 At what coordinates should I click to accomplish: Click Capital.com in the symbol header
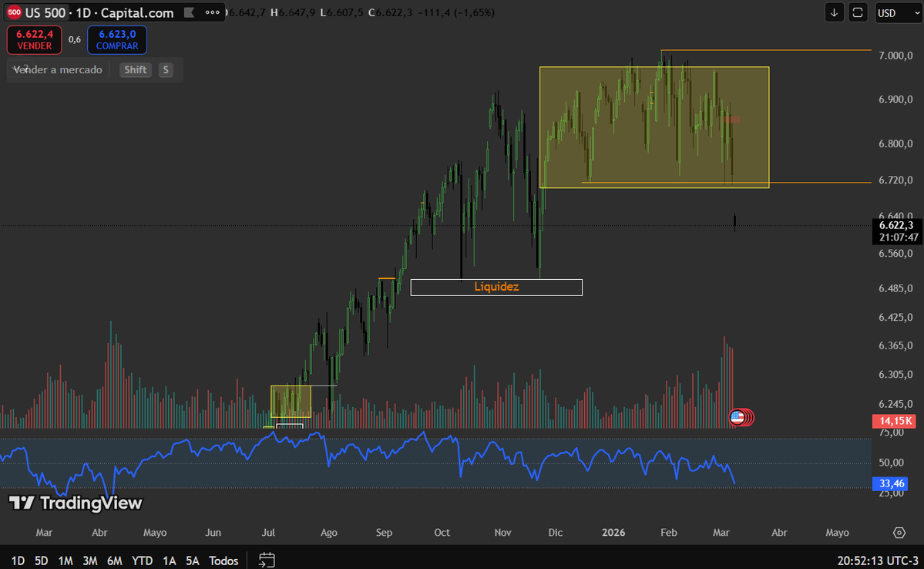[x=136, y=12]
